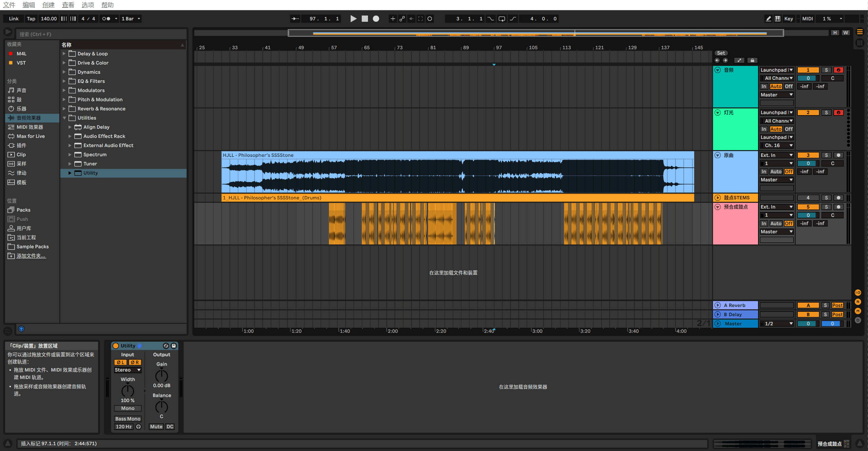Click the Tap tempo button

[31, 19]
